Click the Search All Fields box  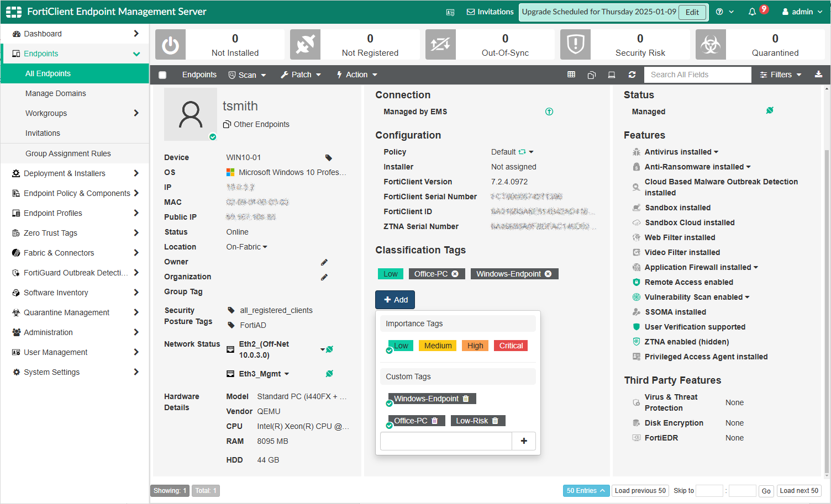click(698, 75)
